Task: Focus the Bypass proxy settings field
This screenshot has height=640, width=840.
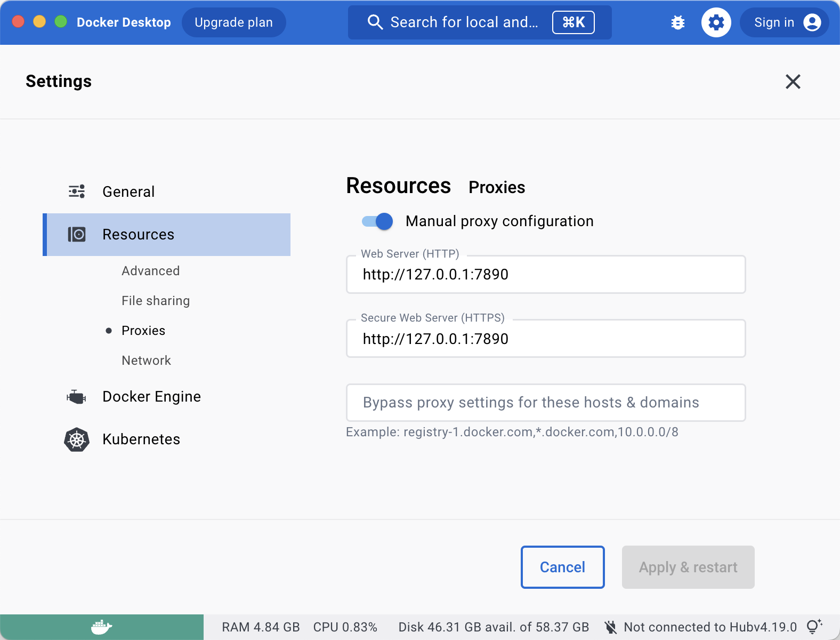Action: coord(545,403)
